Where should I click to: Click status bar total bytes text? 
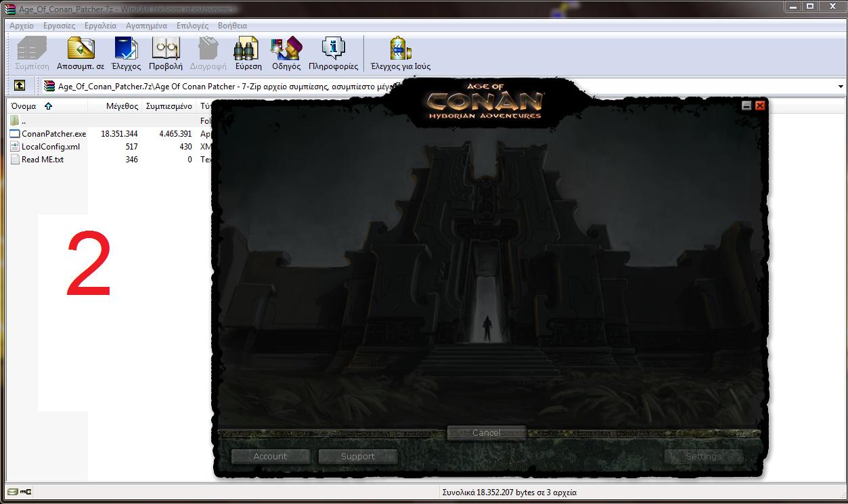coord(508,492)
